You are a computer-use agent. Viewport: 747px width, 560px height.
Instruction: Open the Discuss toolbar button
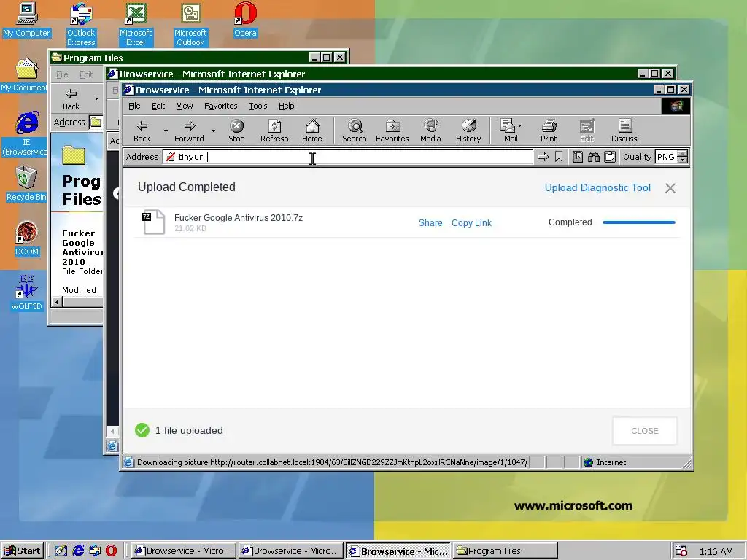(x=624, y=131)
